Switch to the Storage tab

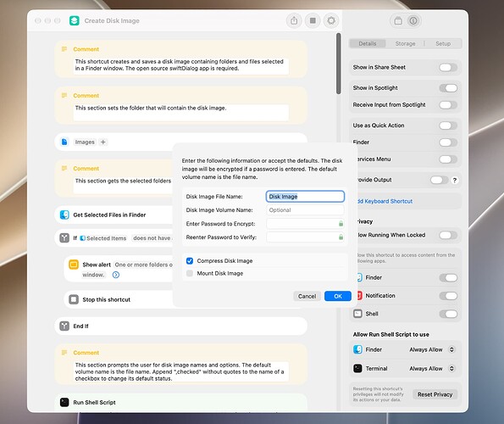(405, 43)
